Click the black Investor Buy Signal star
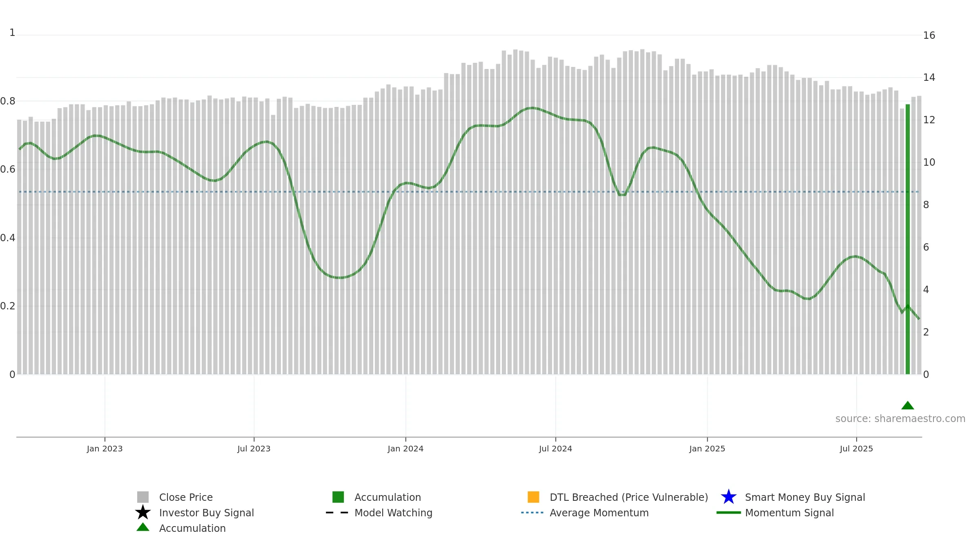This screenshot has height=551, width=980. [x=143, y=513]
